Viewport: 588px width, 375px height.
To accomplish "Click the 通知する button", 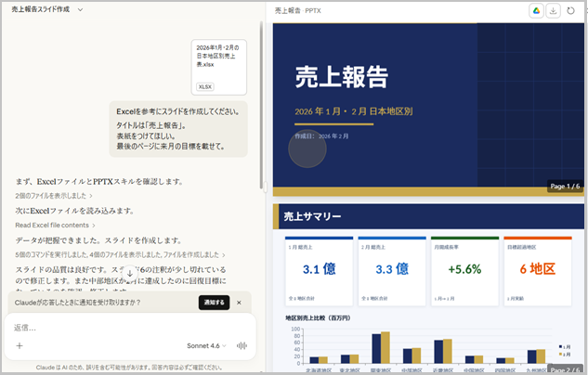I will 214,303.
